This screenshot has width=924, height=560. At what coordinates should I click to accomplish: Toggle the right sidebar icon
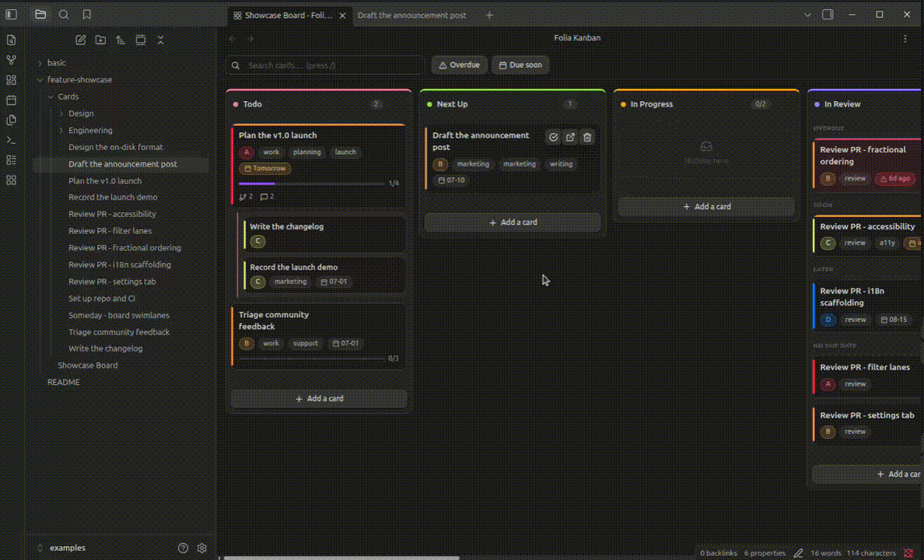coord(828,14)
